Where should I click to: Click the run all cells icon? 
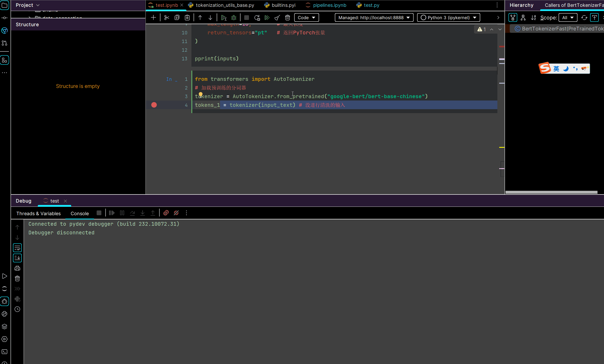[x=267, y=18]
